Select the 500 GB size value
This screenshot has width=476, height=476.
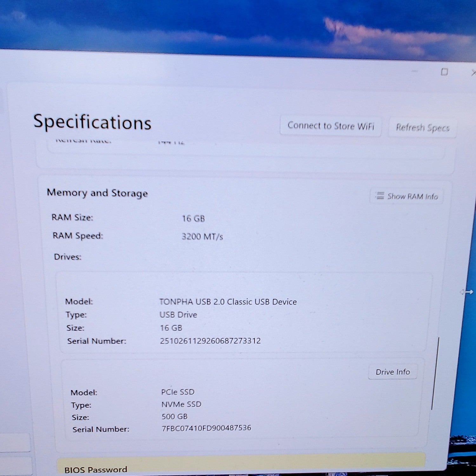tap(175, 416)
